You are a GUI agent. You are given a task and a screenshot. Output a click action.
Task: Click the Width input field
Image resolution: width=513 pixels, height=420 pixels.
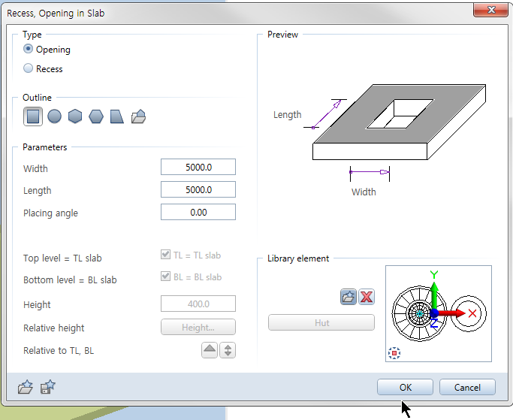pos(198,168)
